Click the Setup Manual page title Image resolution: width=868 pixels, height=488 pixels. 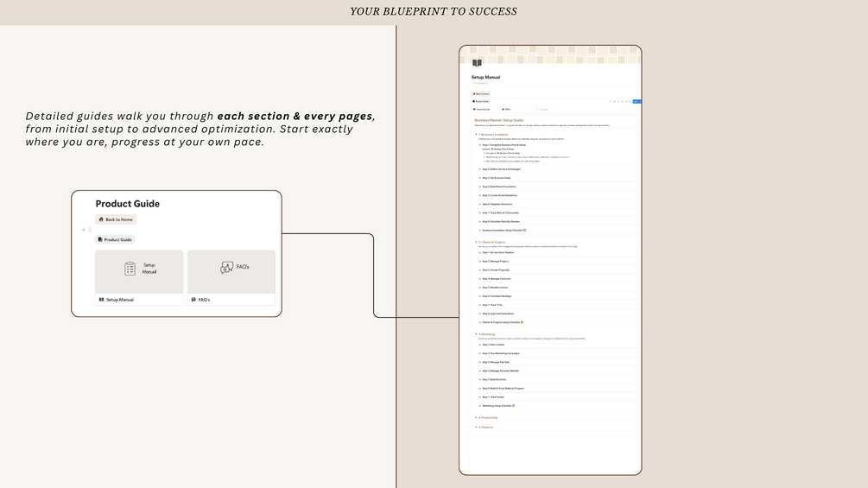486,78
